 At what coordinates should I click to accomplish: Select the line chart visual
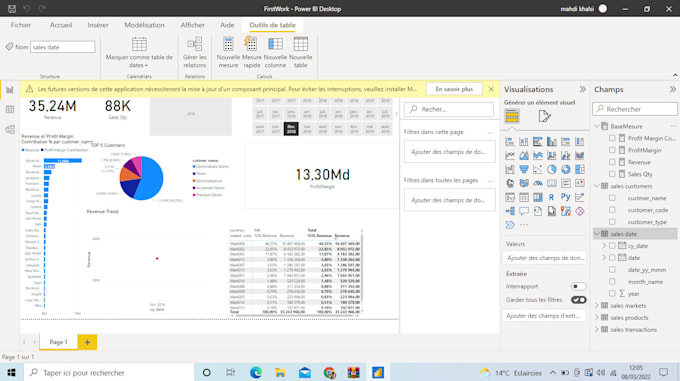510,156
